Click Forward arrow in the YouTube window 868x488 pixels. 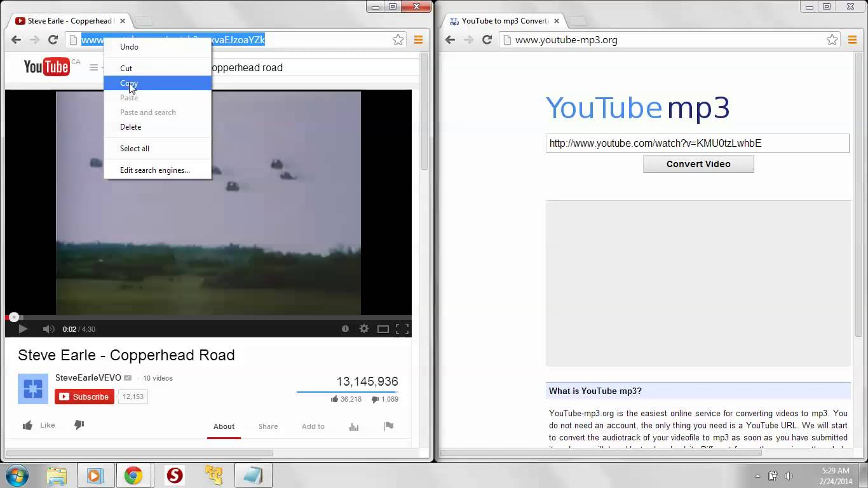tap(35, 39)
